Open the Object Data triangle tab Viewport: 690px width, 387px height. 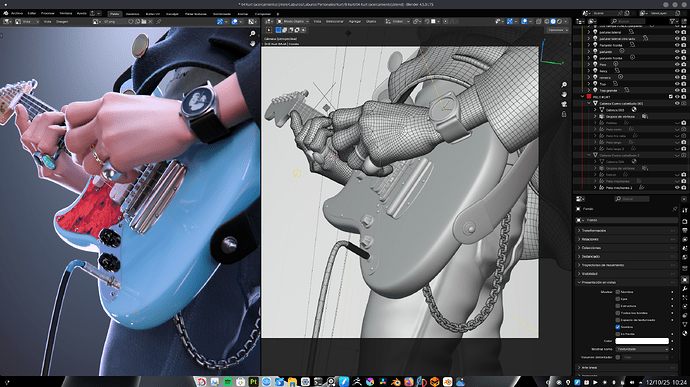(x=685, y=324)
